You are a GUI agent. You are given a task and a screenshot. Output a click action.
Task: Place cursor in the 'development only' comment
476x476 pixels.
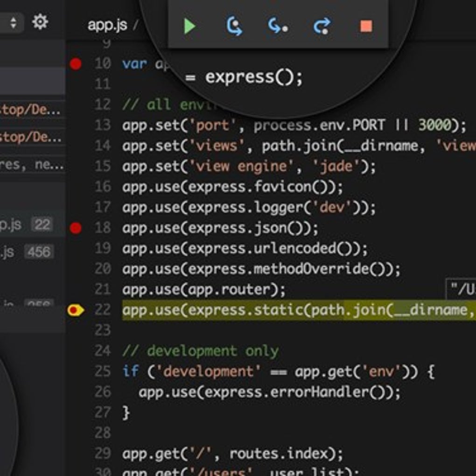coord(212,351)
